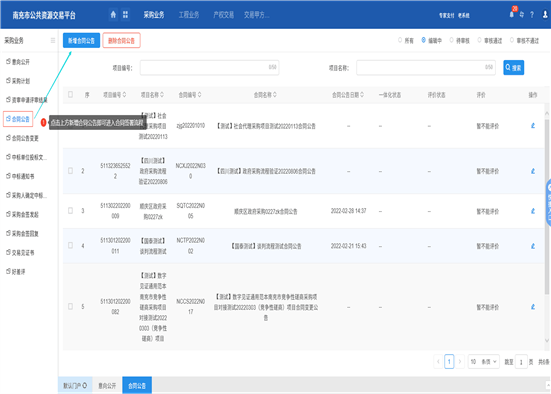Viewport: 551px width, 394px height.
Task: Click the edit icon for row 5
Action: 533,307
